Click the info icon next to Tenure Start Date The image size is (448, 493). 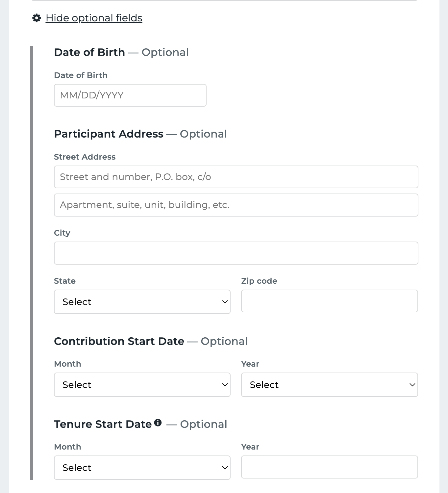(158, 423)
